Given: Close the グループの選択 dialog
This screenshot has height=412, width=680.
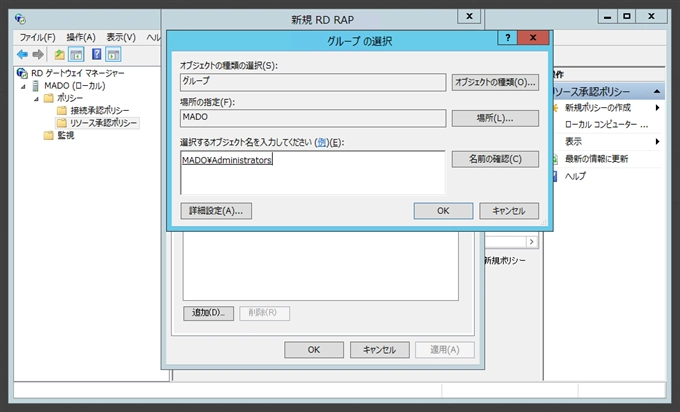Looking at the screenshot, I should click(533, 38).
